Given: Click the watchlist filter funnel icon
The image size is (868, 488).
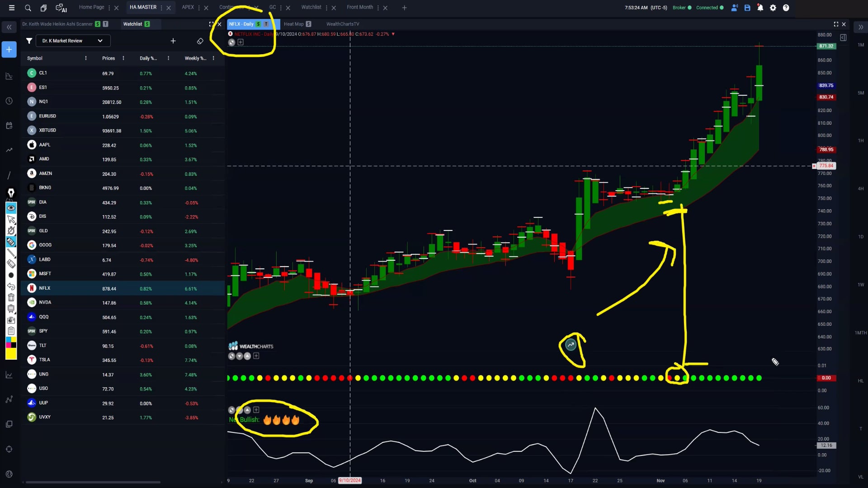Looking at the screenshot, I should click(x=29, y=41).
